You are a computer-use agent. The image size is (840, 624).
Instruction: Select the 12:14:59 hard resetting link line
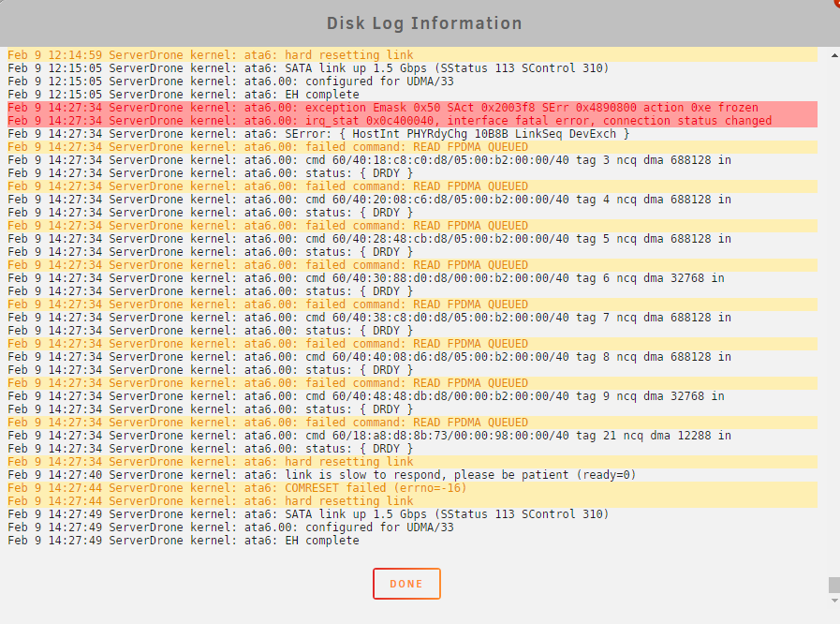pyautogui.click(x=412, y=55)
